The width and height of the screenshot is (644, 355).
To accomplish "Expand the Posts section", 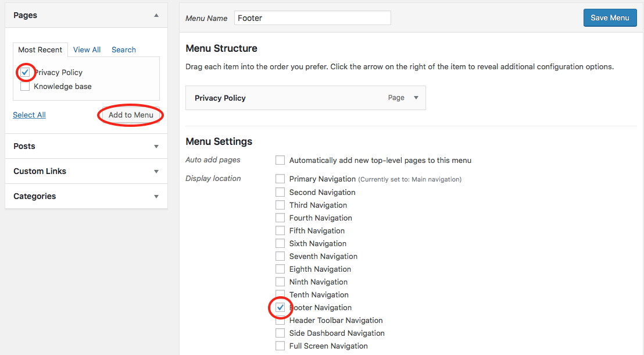I will (x=156, y=147).
